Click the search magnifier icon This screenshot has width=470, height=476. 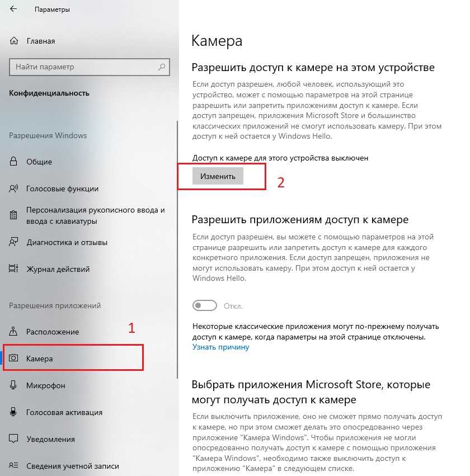pyautogui.click(x=162, y=67)
